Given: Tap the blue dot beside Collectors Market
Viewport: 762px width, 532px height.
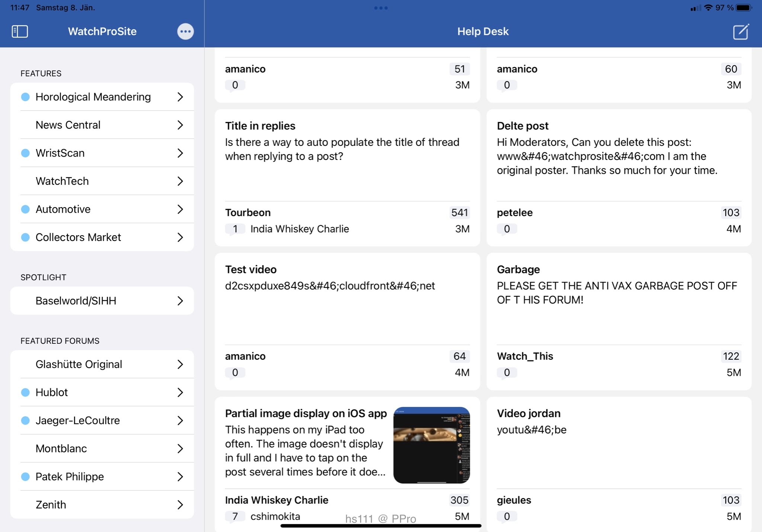Looking at the screenshot, I should tap(25, 237).
